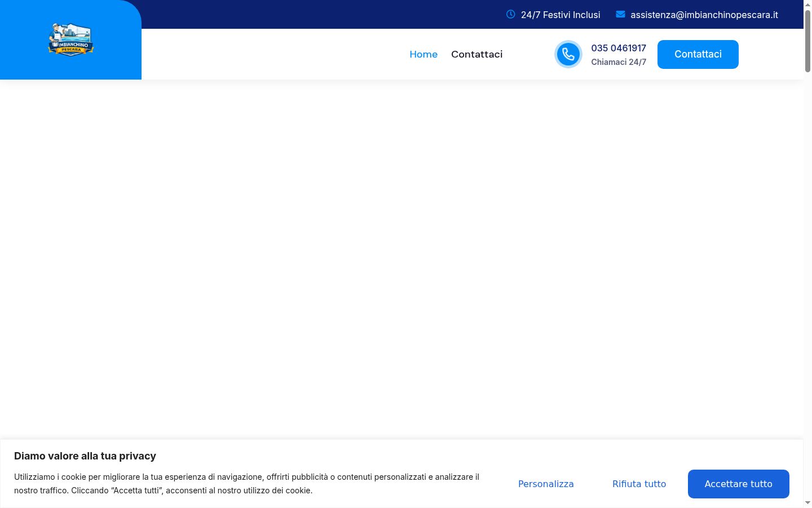The height and width of the screenshot is (508, 812).
Task: Click the 24/7 Festivi Inclusi text
Action: pos(561,15)
